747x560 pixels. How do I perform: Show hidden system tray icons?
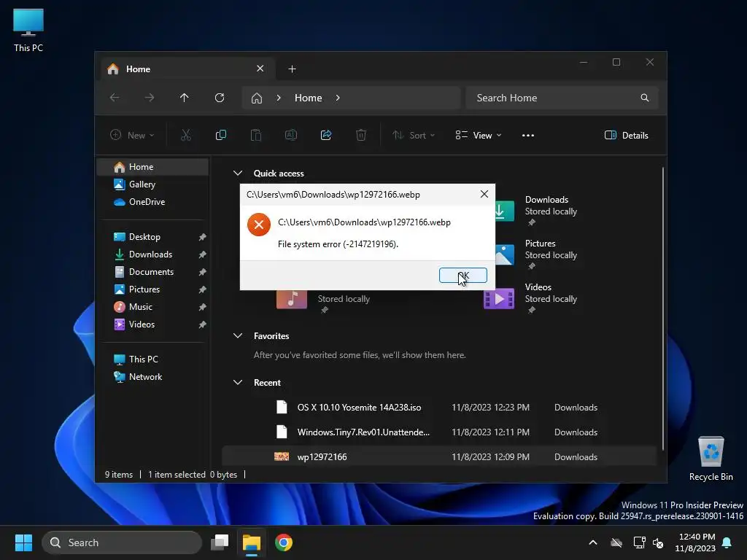[x=593, y=542]
